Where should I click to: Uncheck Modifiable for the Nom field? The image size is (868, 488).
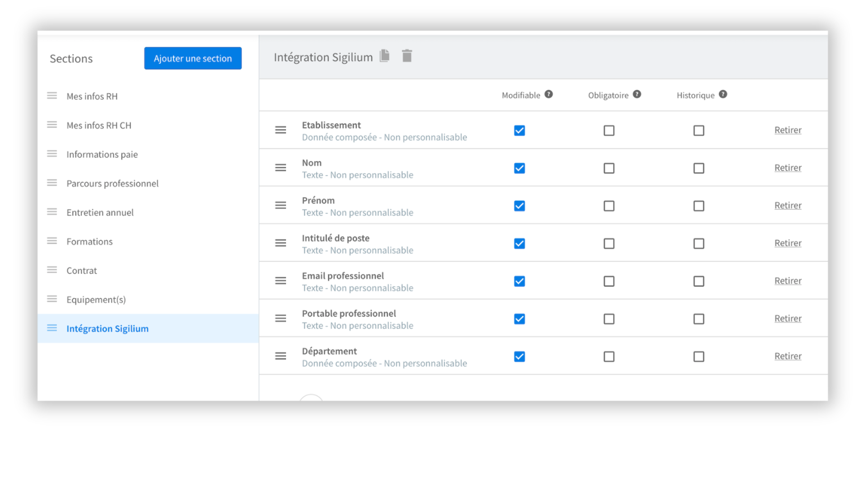(x=519, y=168)
